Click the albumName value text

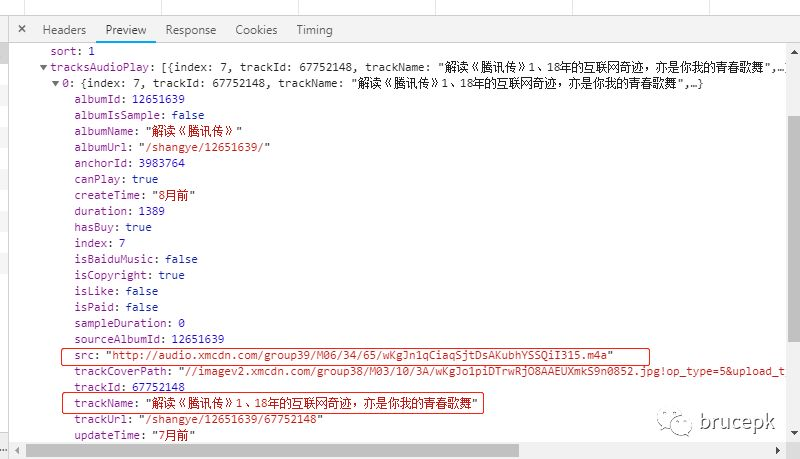tap(194, 131)
